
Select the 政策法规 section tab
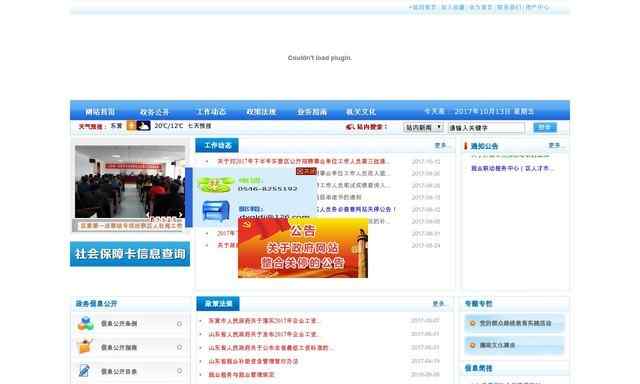pos(218,304)
